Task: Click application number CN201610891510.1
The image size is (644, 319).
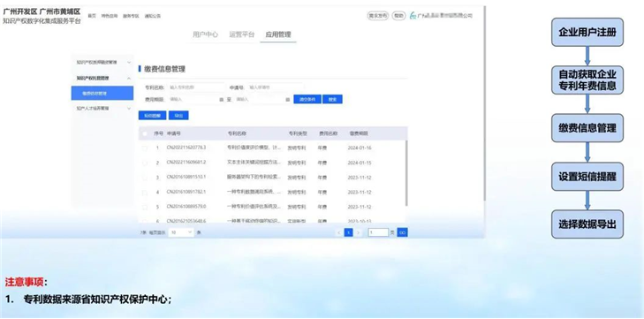Action: click(186, 178)
